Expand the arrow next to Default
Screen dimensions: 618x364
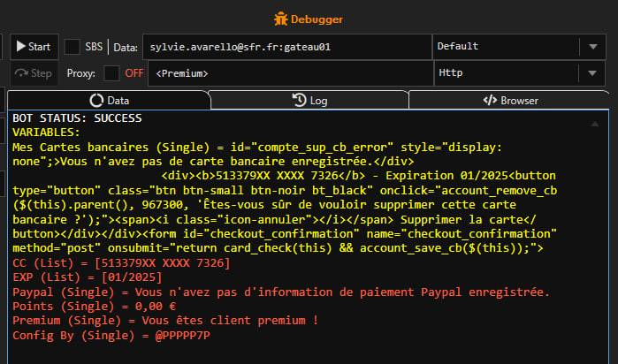[591, 47]
